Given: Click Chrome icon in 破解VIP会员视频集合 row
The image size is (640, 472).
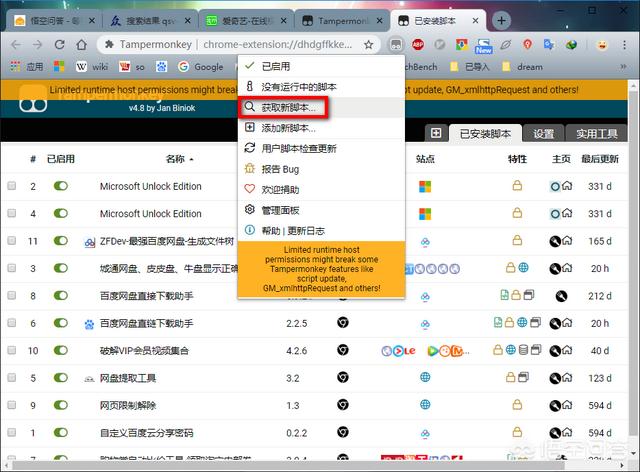Looking at the screenshot, I should tap(343, 350).
